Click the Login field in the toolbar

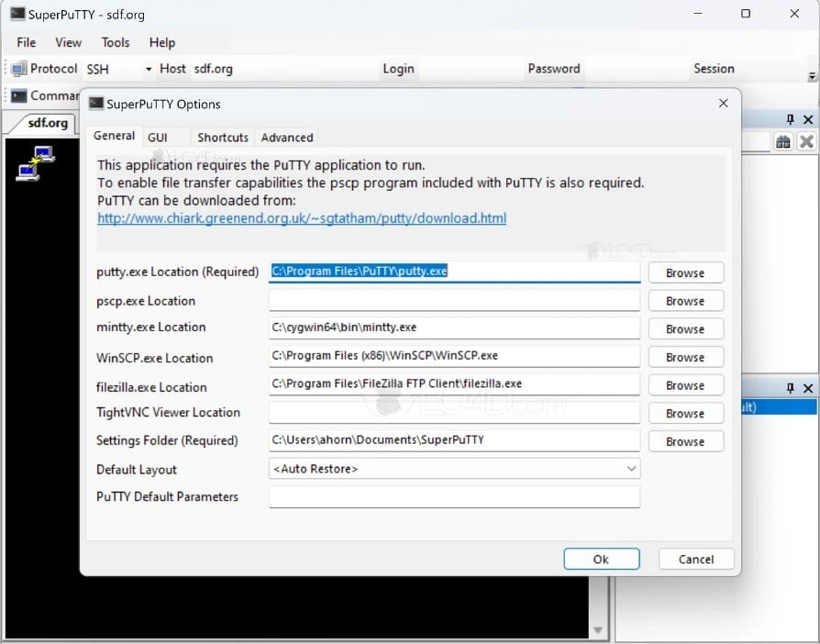(x=471, y=69)
